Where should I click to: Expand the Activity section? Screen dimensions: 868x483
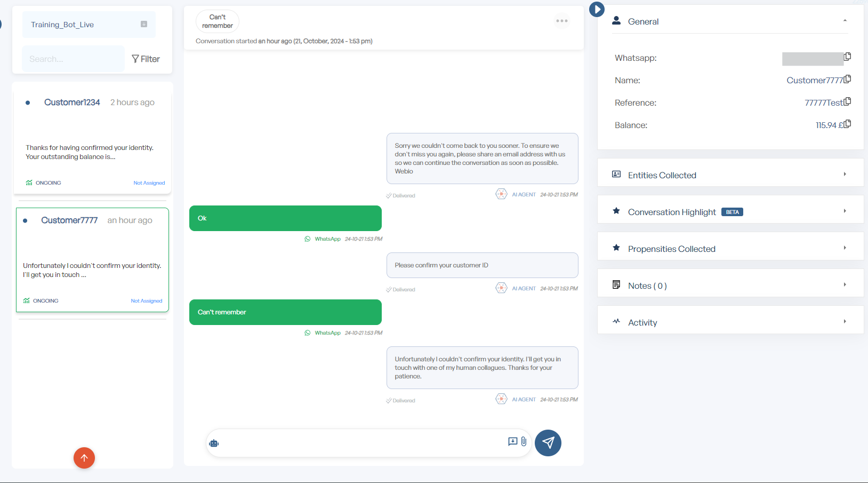[730, 322]
